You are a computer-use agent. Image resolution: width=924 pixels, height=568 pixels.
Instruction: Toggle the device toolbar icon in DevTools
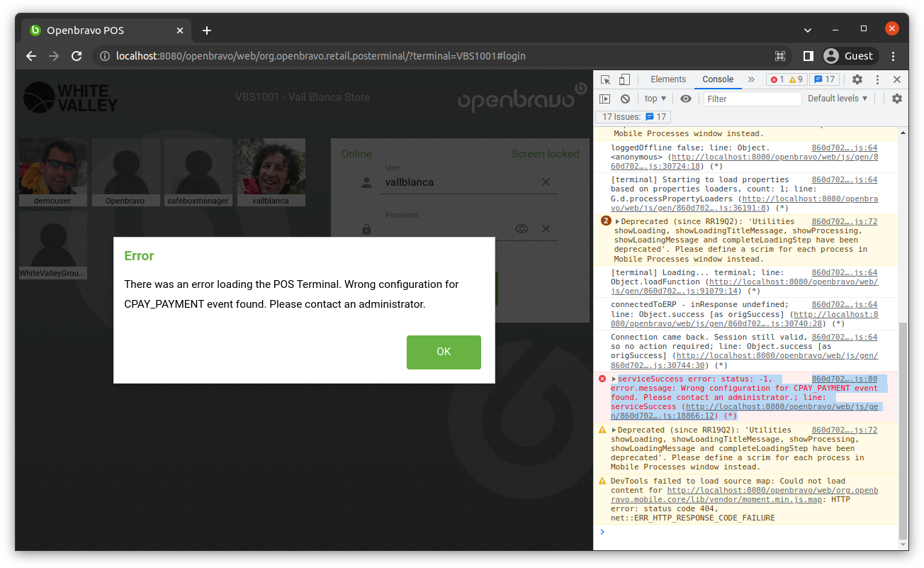(x=624, y=79)
